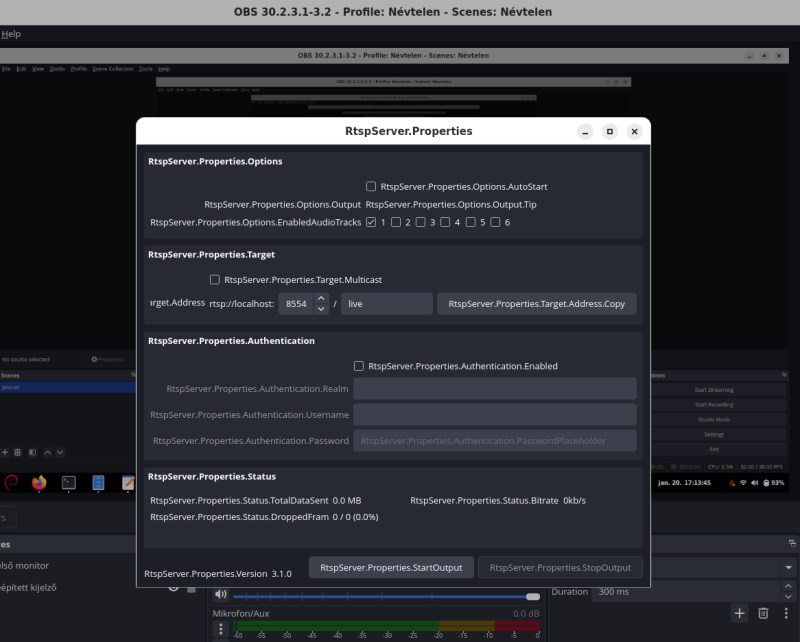Click the desktop audio volume slider handle
The height and width of the screenshot is (642, 800).
tap(533, 597)
